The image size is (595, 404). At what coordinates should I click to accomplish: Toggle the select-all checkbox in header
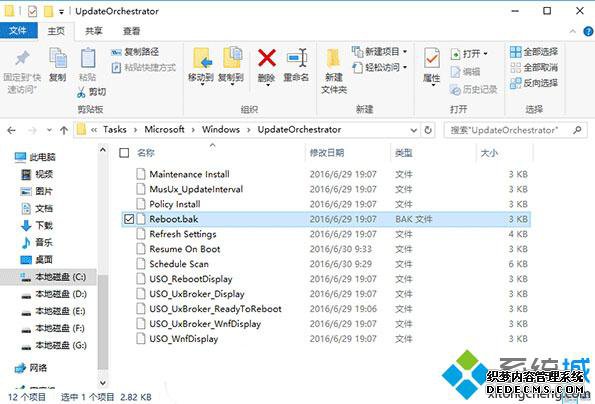click(x=124, y=153)
